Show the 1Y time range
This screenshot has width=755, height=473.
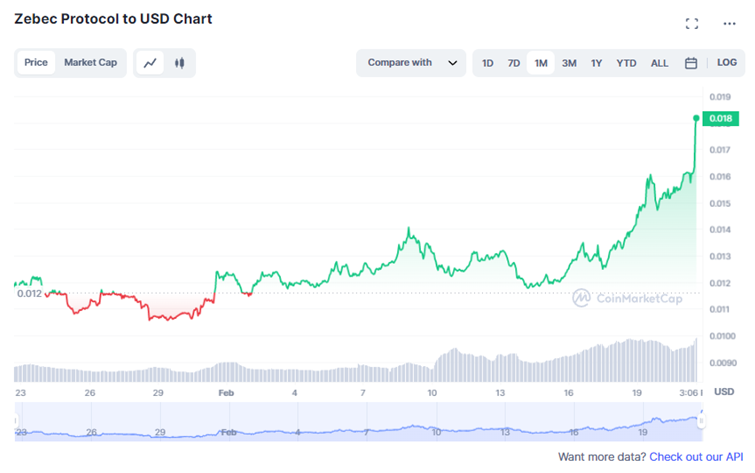click(596, 63)
